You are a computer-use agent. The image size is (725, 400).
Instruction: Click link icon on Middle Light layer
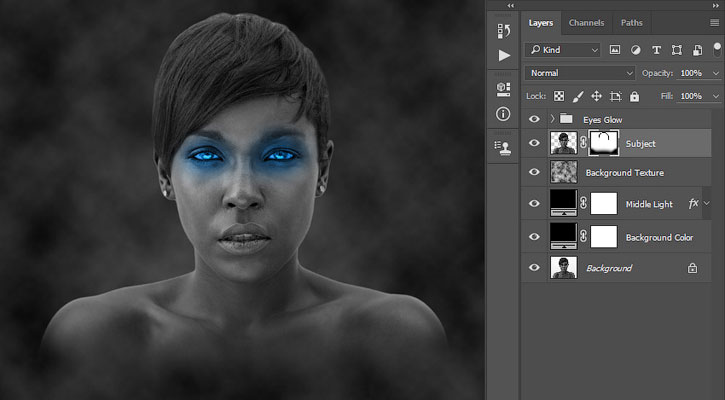[584, 203]
